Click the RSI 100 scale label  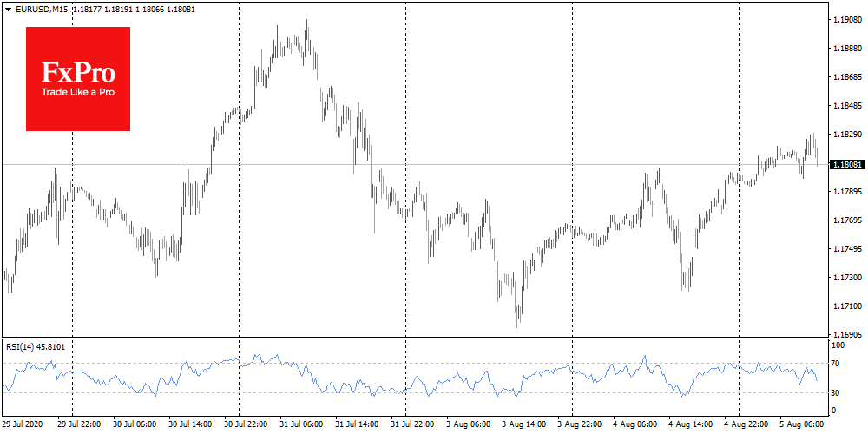pyautogui.click(x=838, y=346)
